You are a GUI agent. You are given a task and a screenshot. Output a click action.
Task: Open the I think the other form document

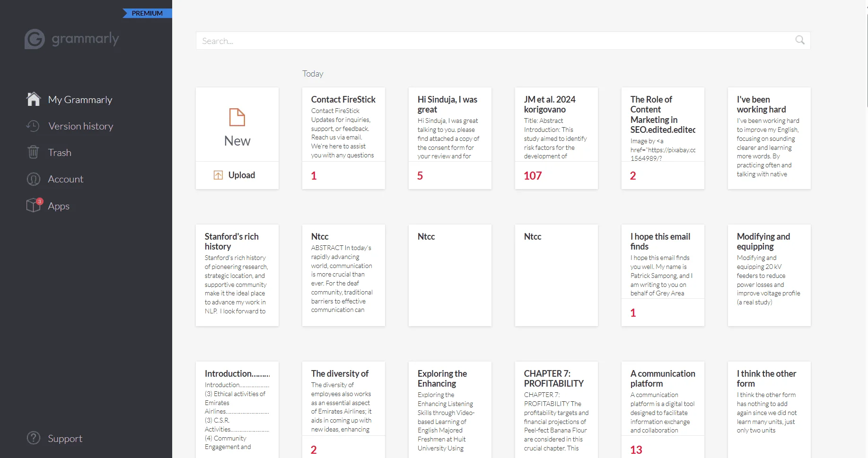pyautogui.click(x=769, y=410)
